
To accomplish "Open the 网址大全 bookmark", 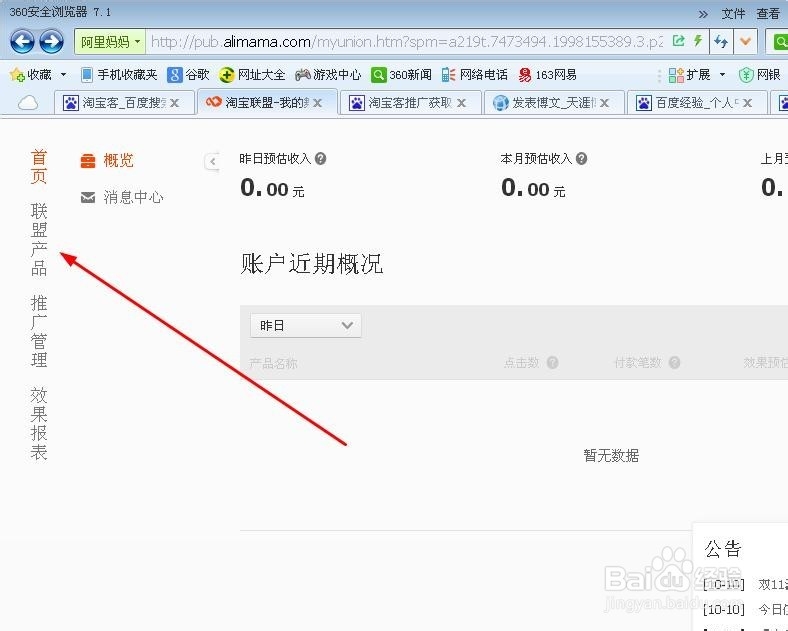I will (x=252, y=75).
